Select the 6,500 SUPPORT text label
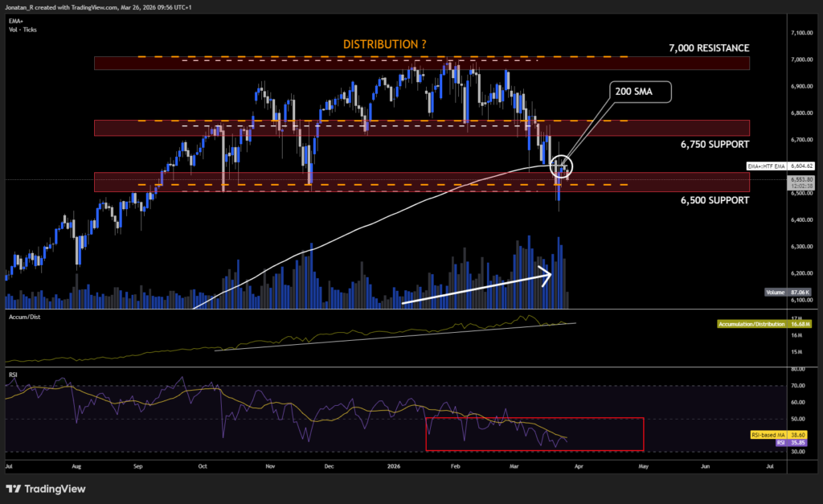Image resolution: width=823 pixels, height=504 pixels. (x=710, y=199)
